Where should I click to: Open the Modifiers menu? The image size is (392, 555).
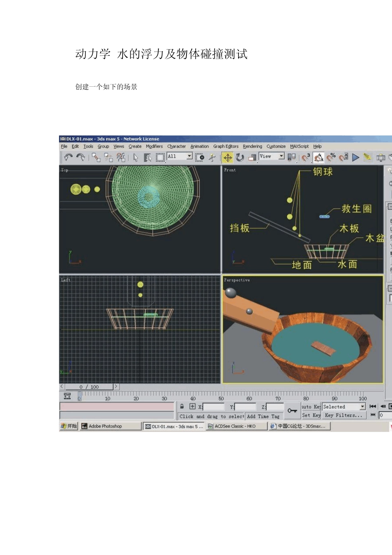[154, 146]
